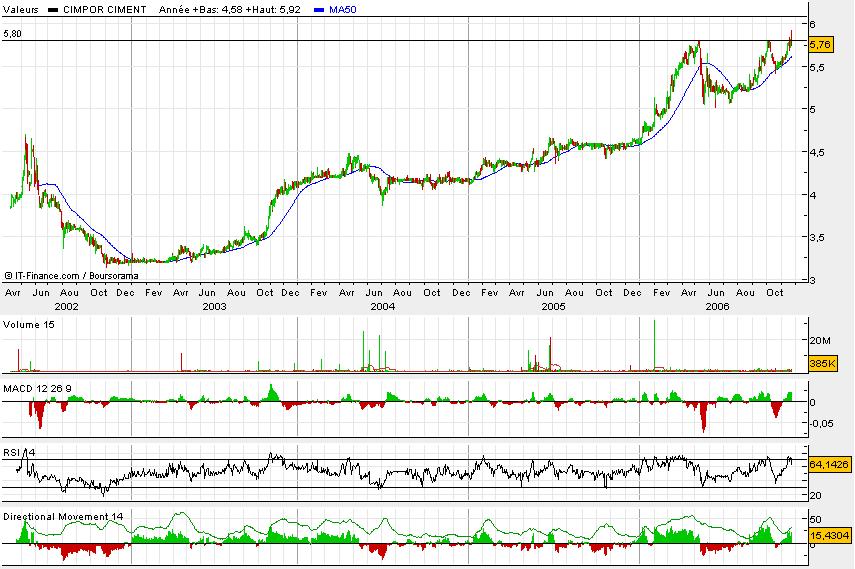Click the "Oct" month label of 2006

[x=775, y=293]
